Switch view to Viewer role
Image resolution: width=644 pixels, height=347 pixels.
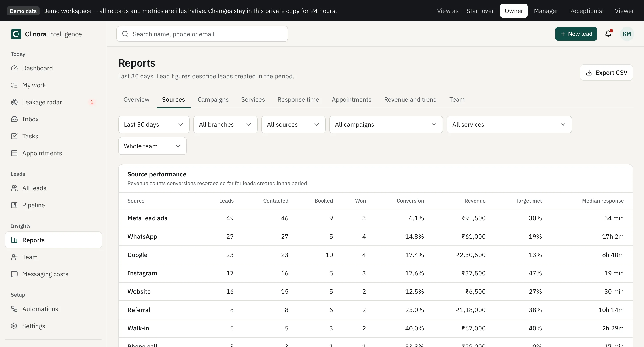(624, 11)
